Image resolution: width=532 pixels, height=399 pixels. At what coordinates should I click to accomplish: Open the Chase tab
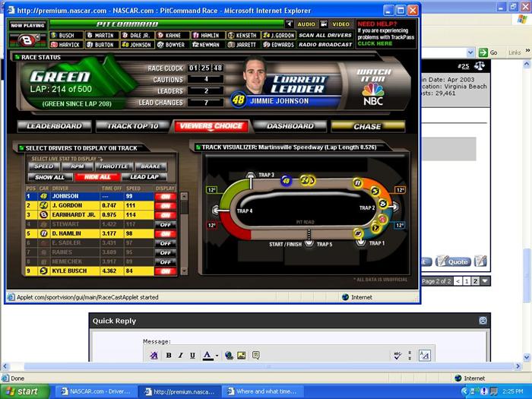368,127
